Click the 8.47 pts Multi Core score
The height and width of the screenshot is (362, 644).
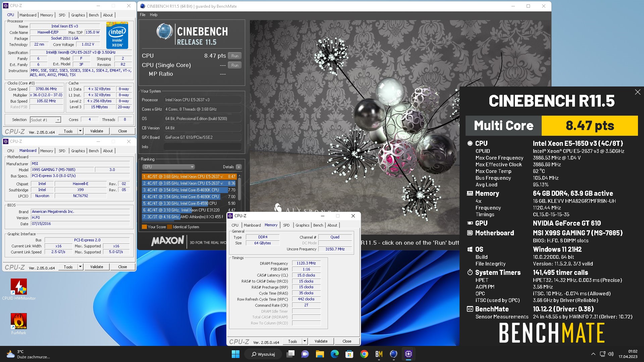click(590, 126)
